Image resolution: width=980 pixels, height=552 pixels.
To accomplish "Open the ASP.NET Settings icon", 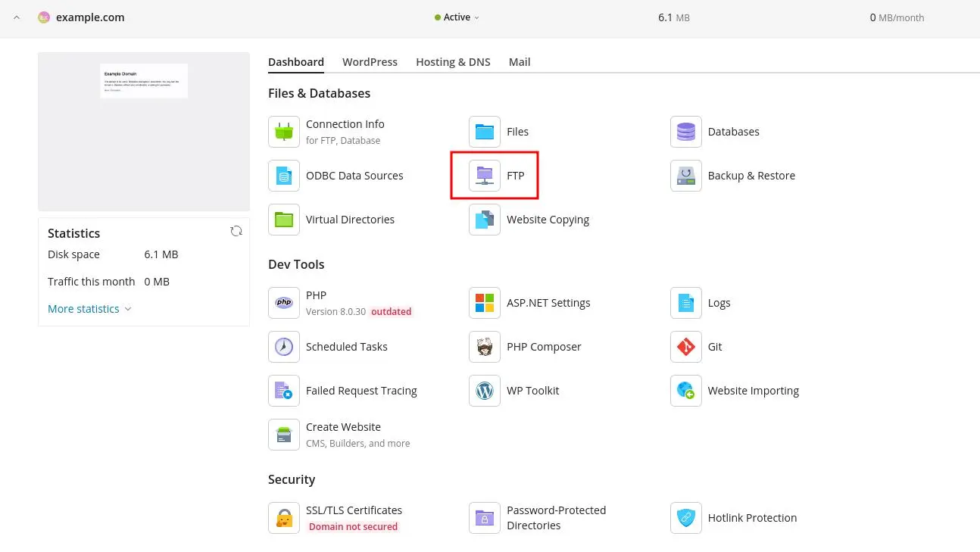I will [x=484, y=303].
